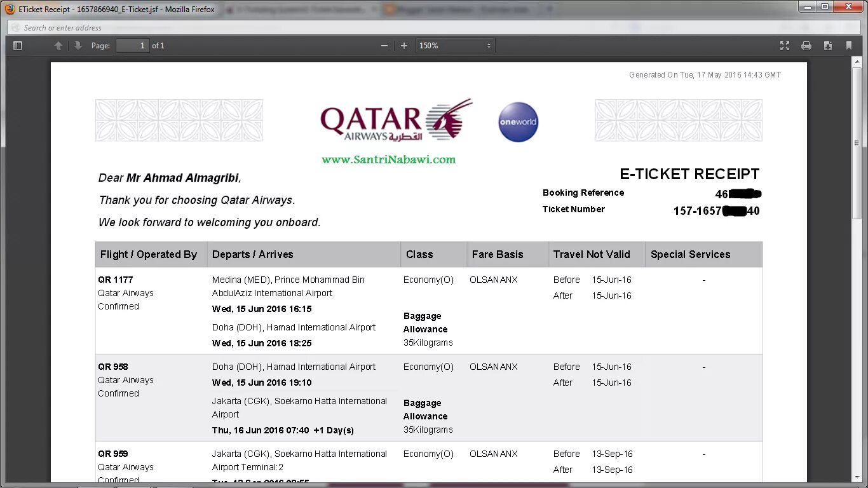
Task: Click 'Baggage Allowance' label in QR 1177 row
Action: pos(426,323)
